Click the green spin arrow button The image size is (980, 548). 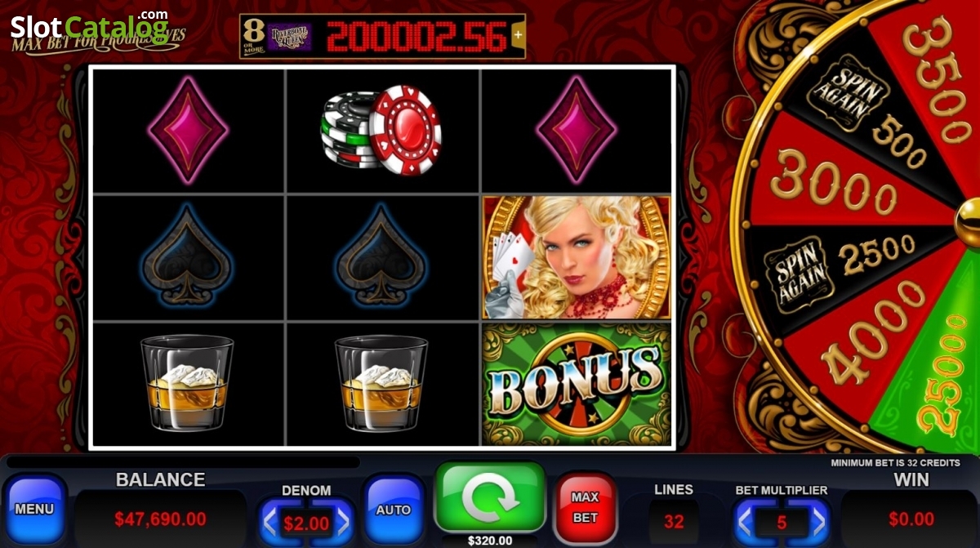pos(490,497)
